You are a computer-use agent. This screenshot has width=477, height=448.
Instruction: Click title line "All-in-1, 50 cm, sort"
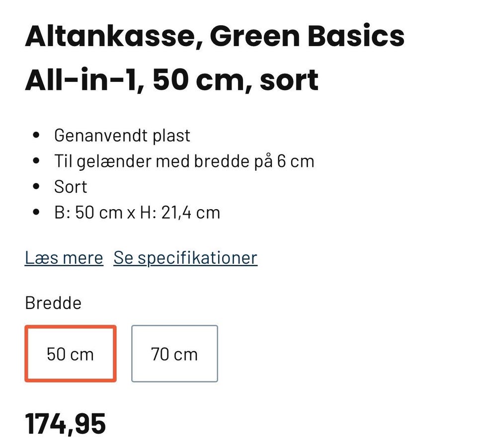coord(171,79)
